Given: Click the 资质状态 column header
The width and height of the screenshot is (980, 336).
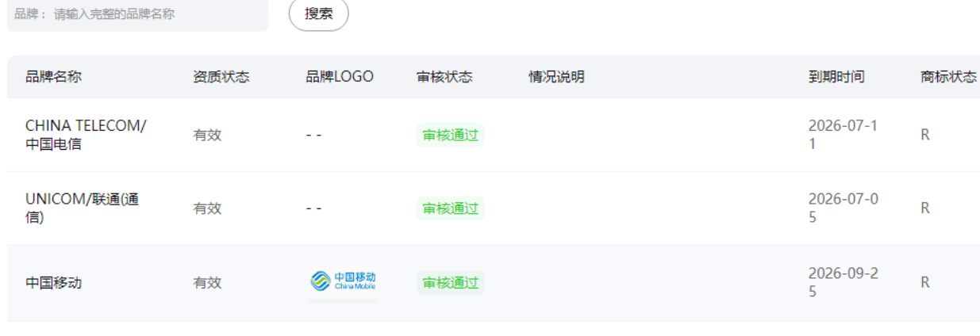Looking at the screenshot, I should tap(221, 77).
